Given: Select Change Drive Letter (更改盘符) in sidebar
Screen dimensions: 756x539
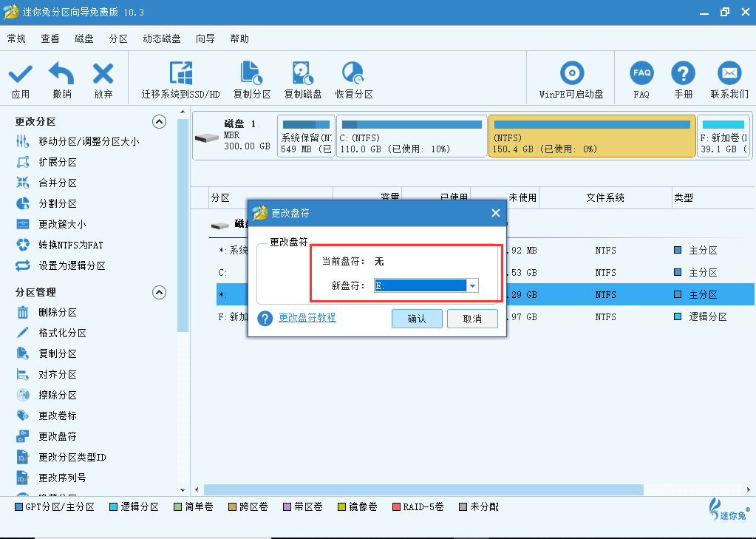Looking at the screenshot, I should tap(47, 436).
